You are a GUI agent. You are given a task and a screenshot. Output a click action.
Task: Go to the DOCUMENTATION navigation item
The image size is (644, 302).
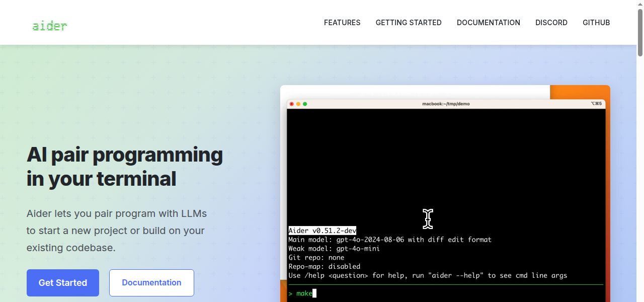tap(489, 23)
